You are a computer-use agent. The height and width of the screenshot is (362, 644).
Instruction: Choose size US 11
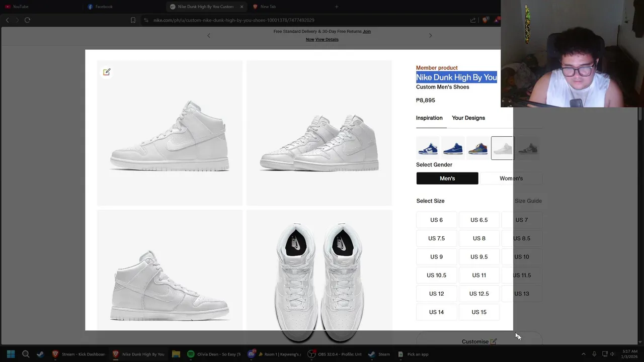[479, 275]
